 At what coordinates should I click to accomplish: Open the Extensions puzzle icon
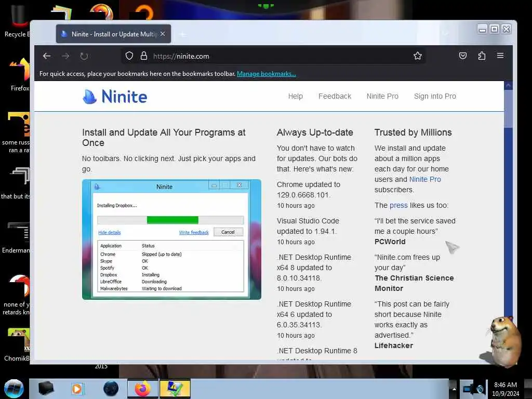(482, 56)
